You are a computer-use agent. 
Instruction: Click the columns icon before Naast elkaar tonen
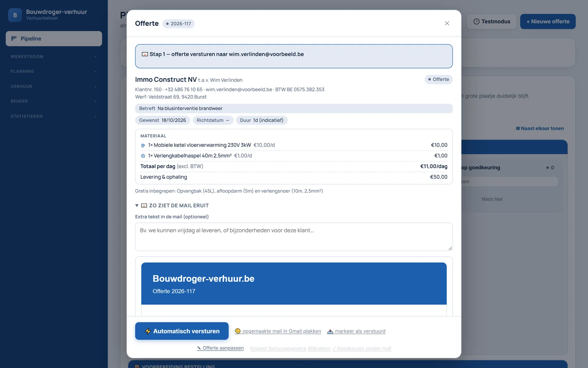[518, 128]
